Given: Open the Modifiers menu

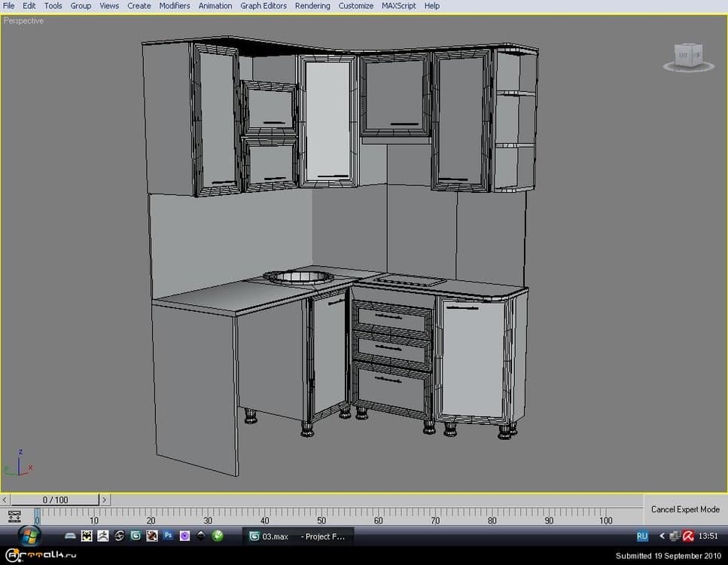Looking at the screenshot, I should click(x=175, y=5).
